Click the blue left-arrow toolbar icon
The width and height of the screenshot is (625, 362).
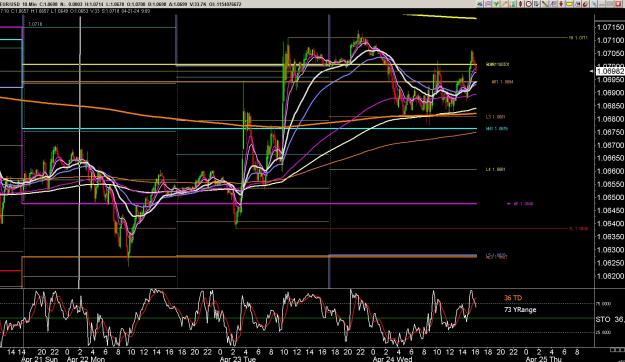tap(480, 4)
